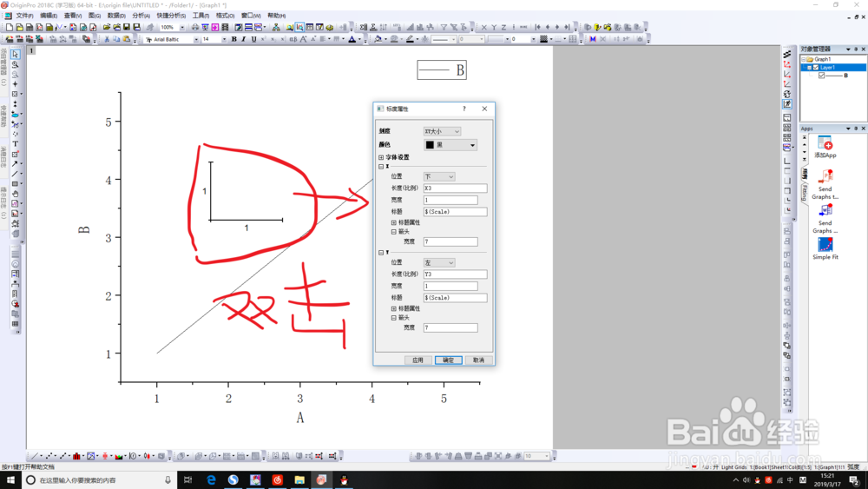This screenshot has height=489, width=868.
Task: Collapse the X section in dialog
Action: tap(381, 166)
